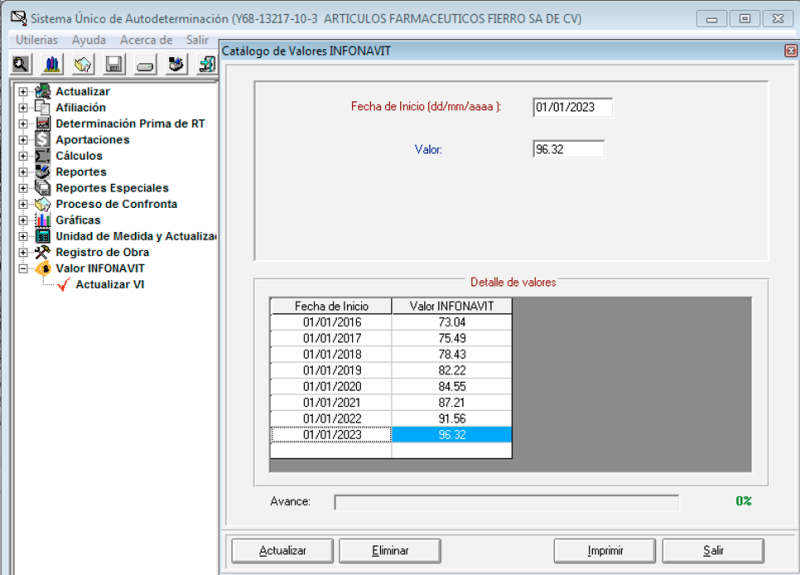800x575 pixels.
Task: Click the Salir button in the catalog dialog
Action: tap(713, 551)
